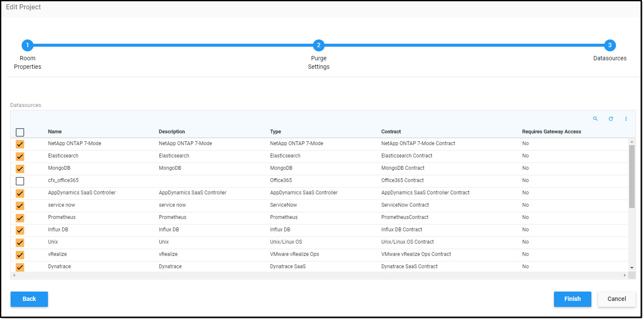Click the Elasticsearch Contract cell

[407, 156]
